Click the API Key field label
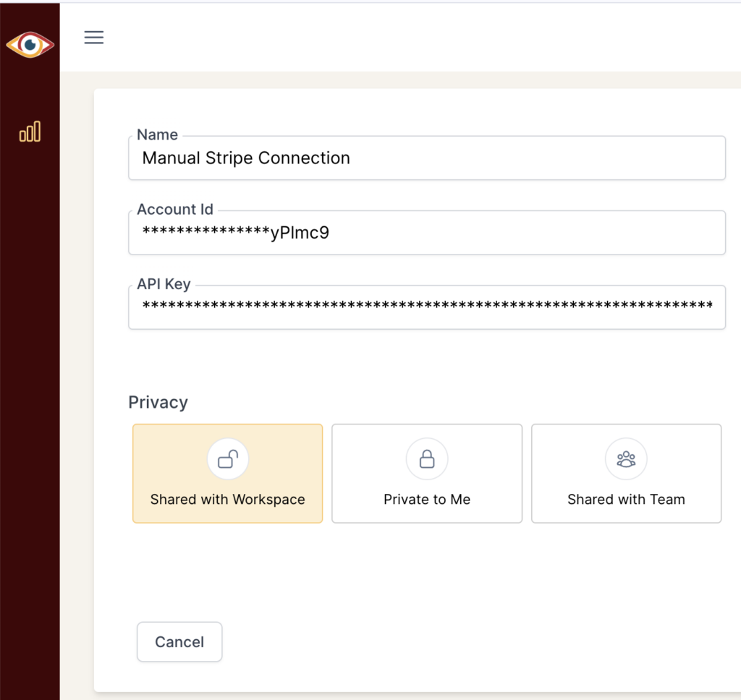741x700 pixels. coord(164,284)
